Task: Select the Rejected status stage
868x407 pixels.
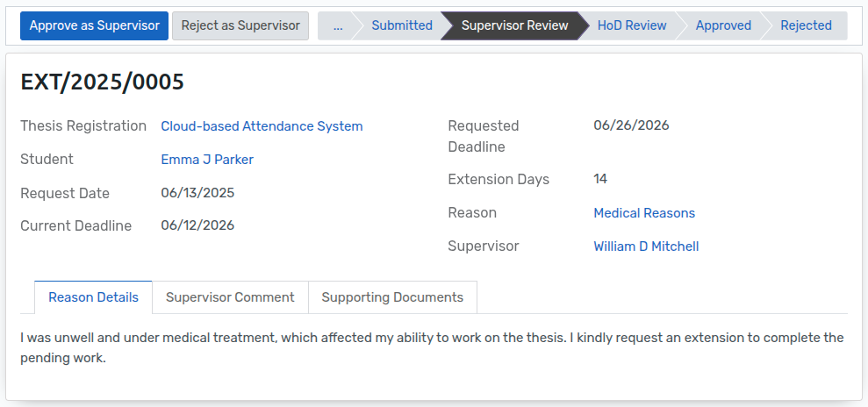Action: pos(806,25)
